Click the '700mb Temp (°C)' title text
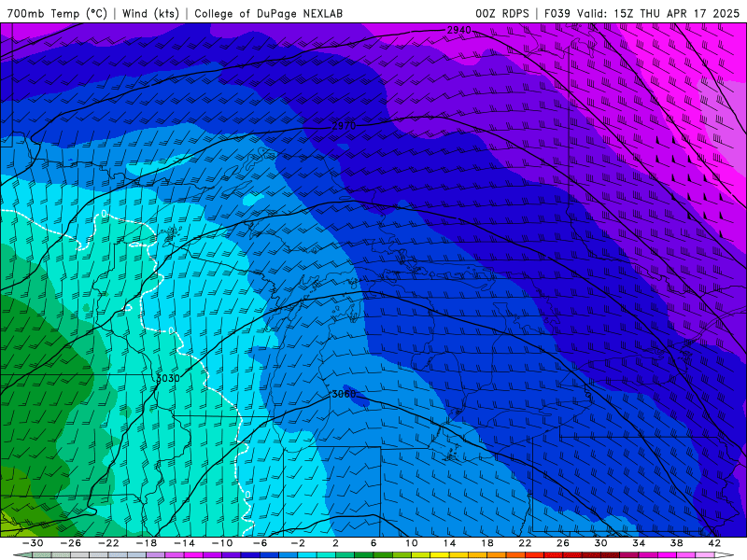Screen dimensions: 747x560 pos(57,14)
